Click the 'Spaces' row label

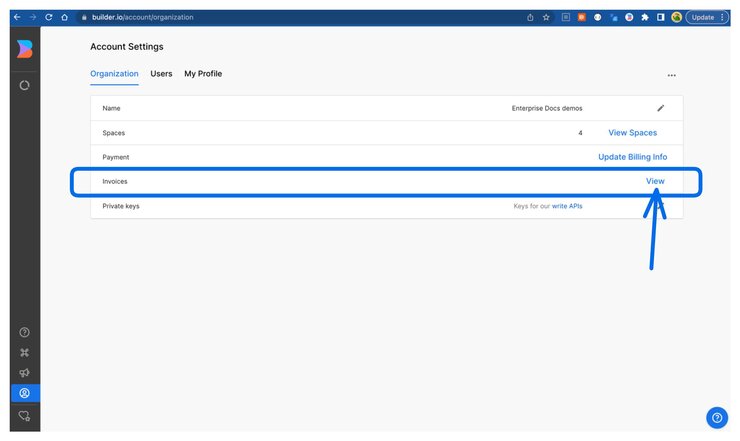click(x=114, y=133)
